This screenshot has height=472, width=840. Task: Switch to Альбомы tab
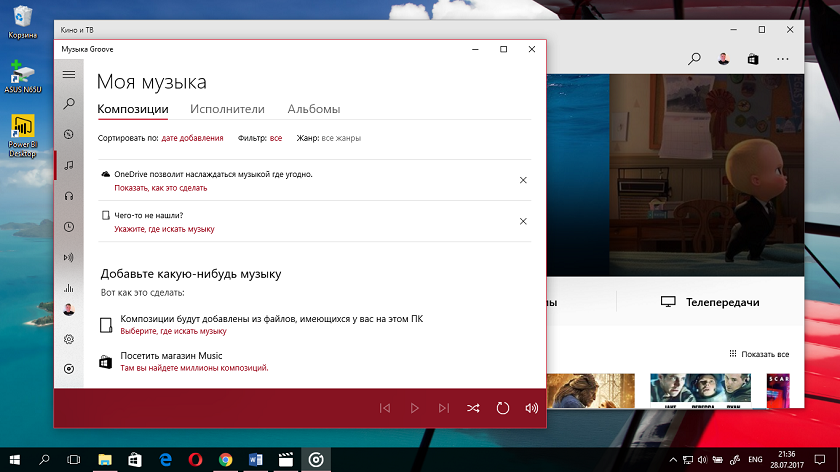(x=313, y=109)
